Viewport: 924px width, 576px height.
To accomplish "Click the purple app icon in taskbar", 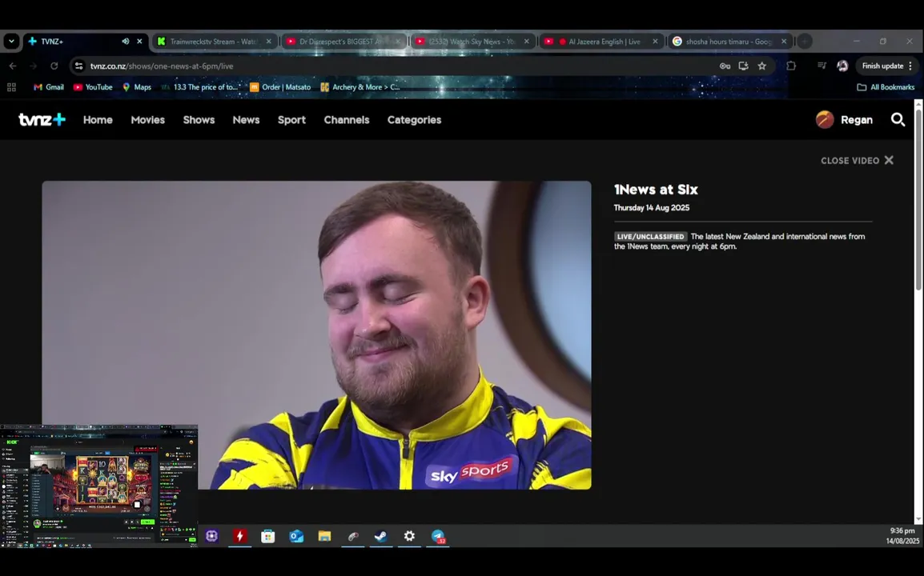I will click(x=211, y=536).
